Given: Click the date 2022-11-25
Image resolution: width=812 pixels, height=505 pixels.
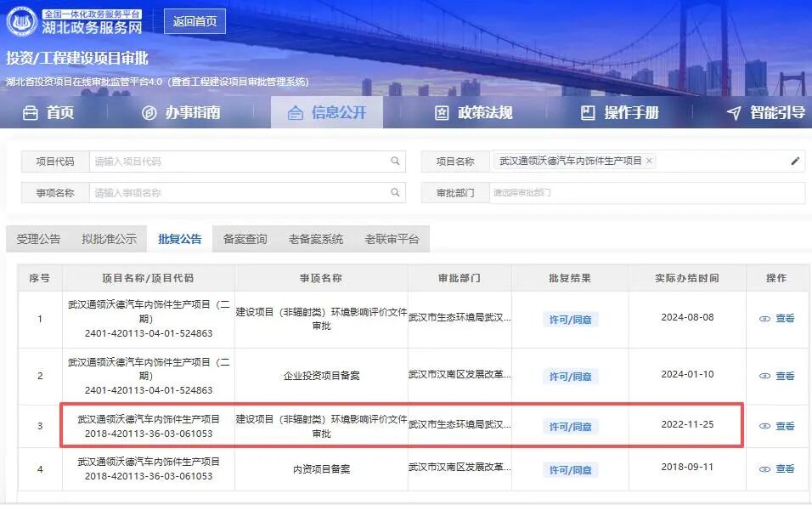Looking at the screenshot, I should pyautogui.click(x=687, y=424).
